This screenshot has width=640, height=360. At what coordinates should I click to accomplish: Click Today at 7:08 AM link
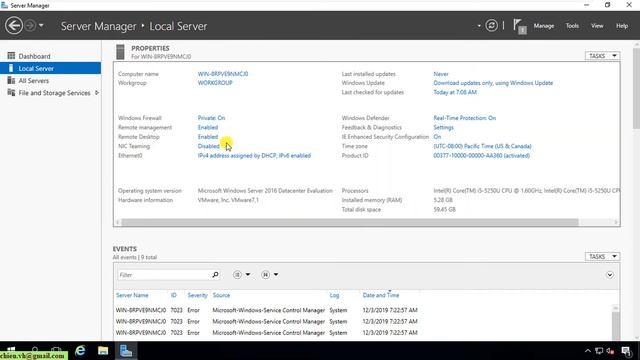pos(455,92)
